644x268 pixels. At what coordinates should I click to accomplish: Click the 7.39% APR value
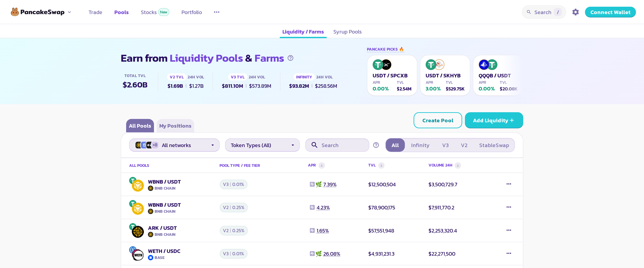click(x=330, y=184)
